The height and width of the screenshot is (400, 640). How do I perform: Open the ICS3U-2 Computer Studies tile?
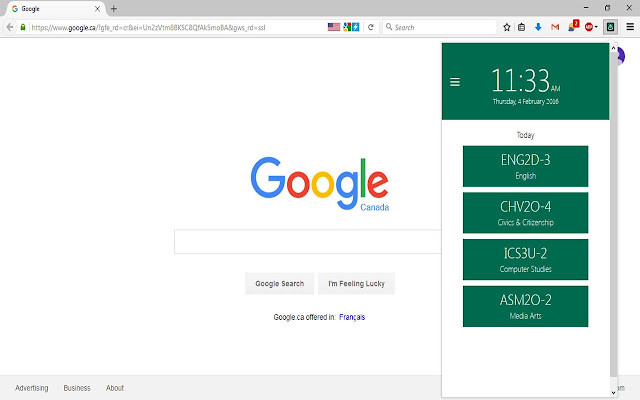pos(525,260)
